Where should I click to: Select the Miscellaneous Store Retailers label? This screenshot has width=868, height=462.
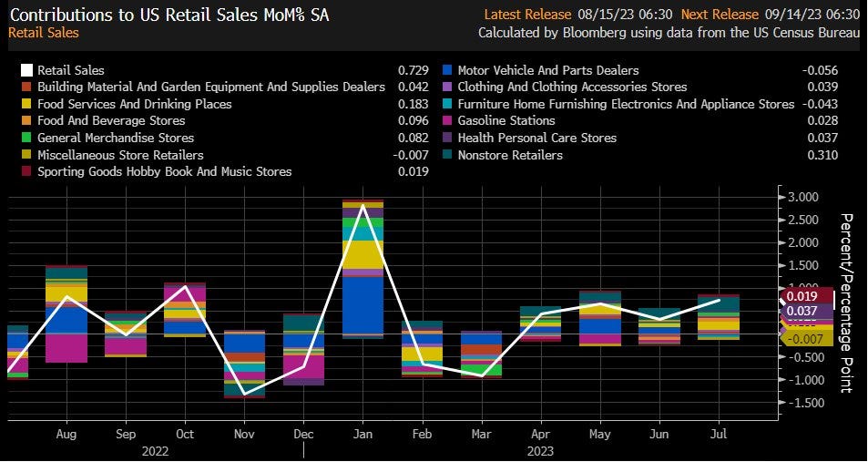[x=120, y=155]
